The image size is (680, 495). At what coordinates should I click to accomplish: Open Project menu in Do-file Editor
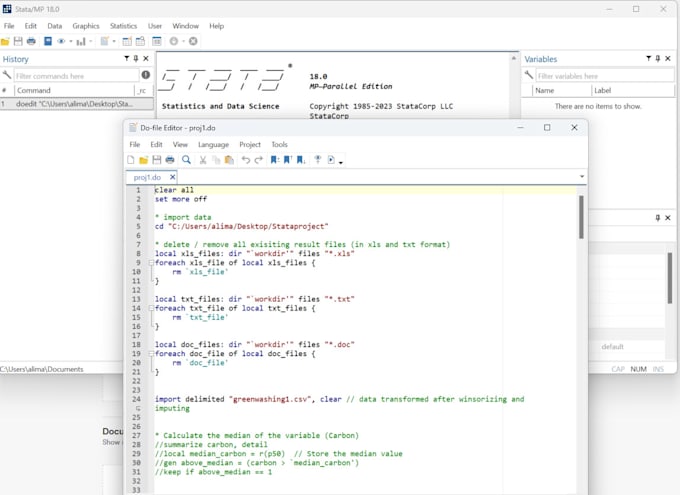coord(250,144)
